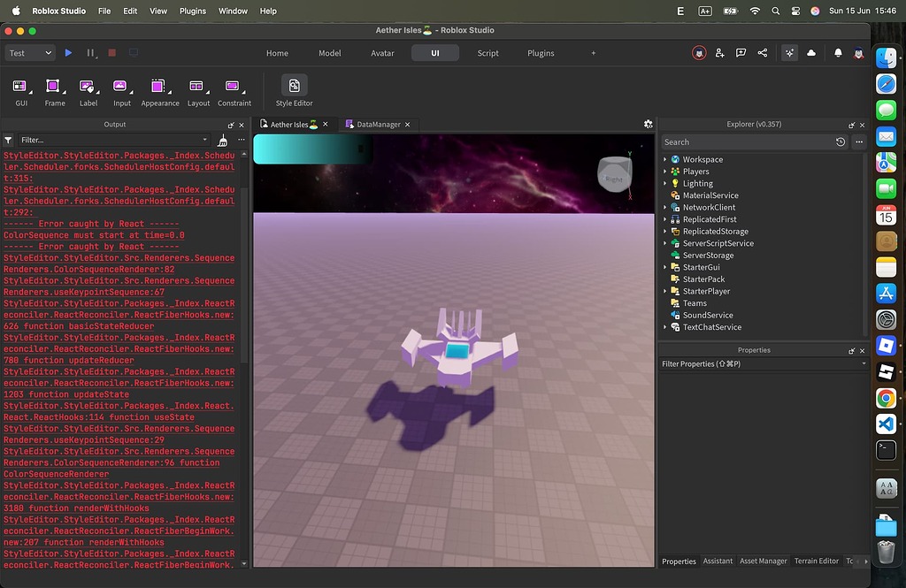The width and height of the screenshot is (906, 588).
Task: Open the Output filter dropdown arrow
Action: pyautogui.click(x=204, y=140)
